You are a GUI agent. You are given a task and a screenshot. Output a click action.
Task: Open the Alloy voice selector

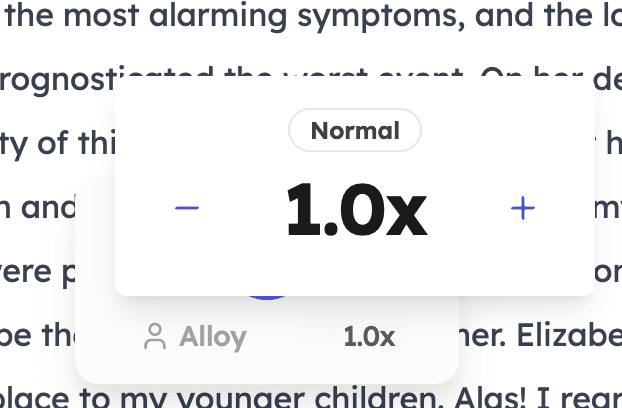point(195,337)
